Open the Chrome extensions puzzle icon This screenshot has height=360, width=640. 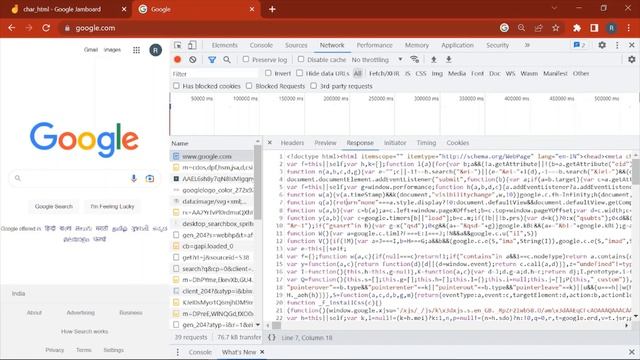pos(577,28)
